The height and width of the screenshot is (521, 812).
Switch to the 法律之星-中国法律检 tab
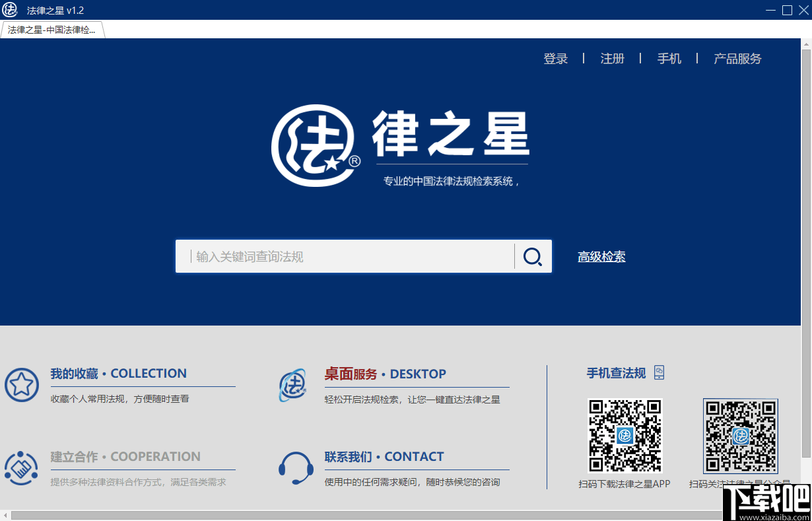(51, 30)
